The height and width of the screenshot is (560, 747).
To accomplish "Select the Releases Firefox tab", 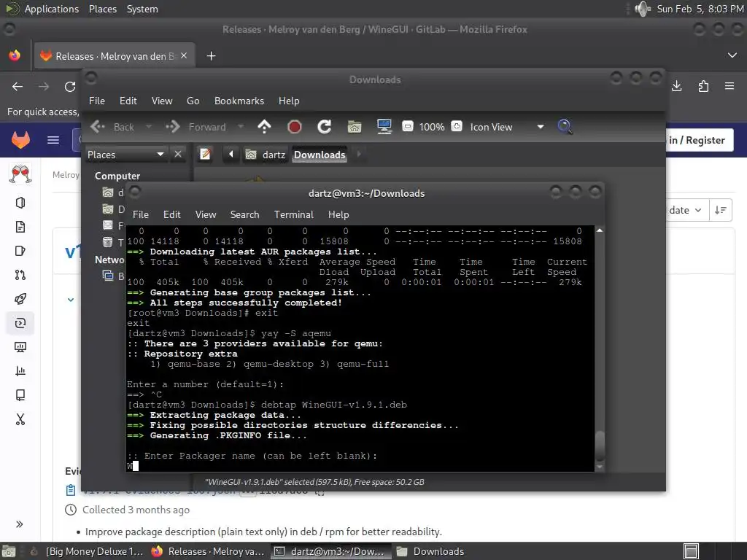I will (x=115, y=55).
